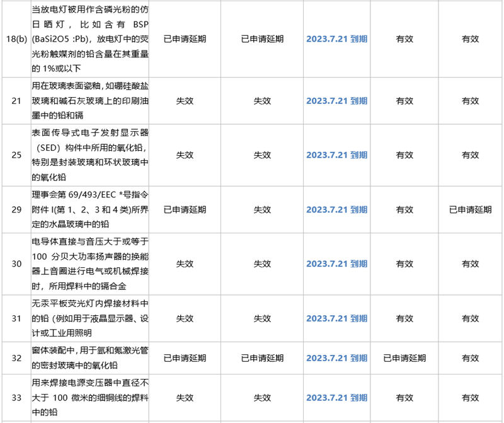
Task: Select 已申请延期 right of row 32's date
Action: 404,358
